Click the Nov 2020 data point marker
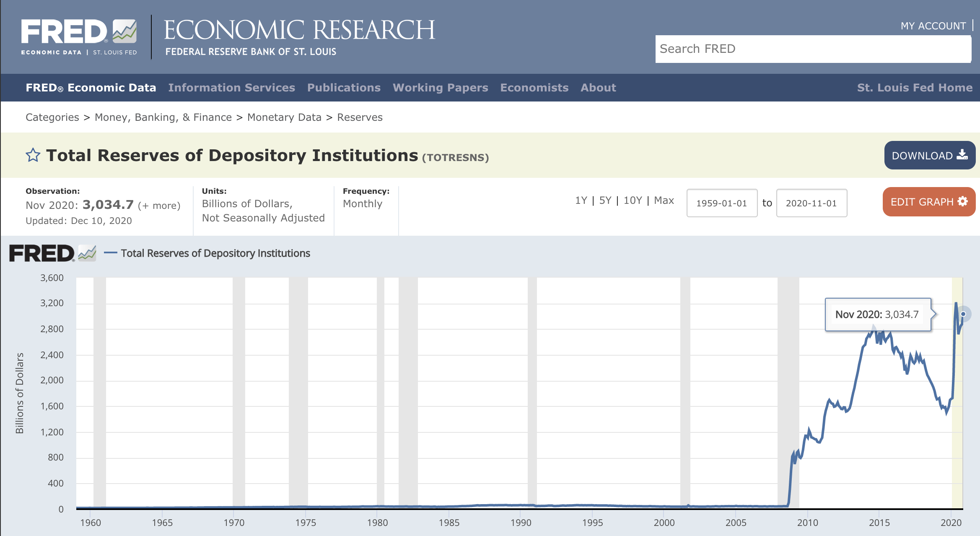980x536 pixels. tap(963, 314)
